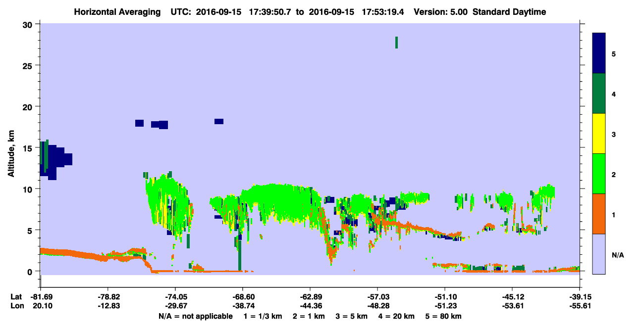
Task: Click the dark blue color bar segment 5
Action: (599, 53)
